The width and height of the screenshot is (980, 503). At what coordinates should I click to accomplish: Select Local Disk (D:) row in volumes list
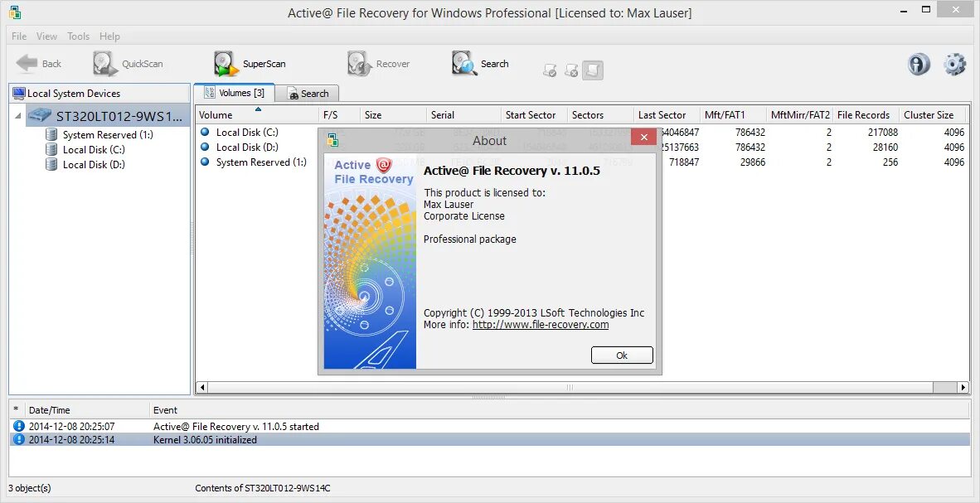[247, 148]
